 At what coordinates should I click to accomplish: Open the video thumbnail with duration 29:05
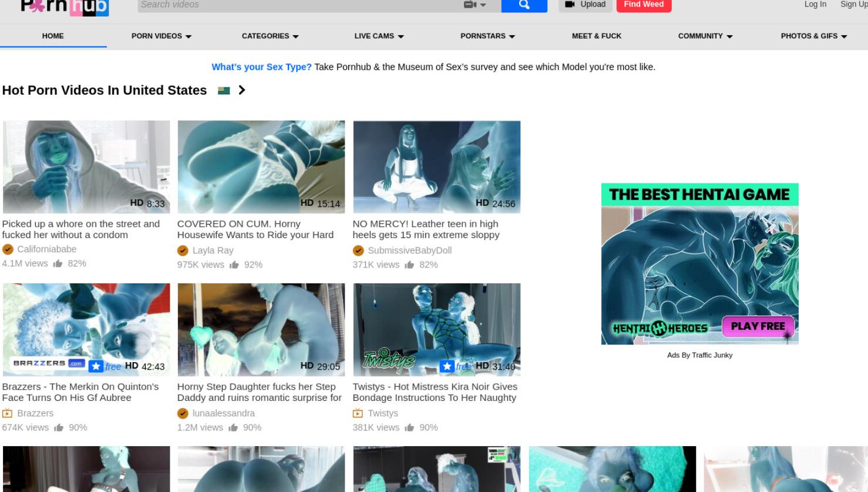[x=261, y=330]
